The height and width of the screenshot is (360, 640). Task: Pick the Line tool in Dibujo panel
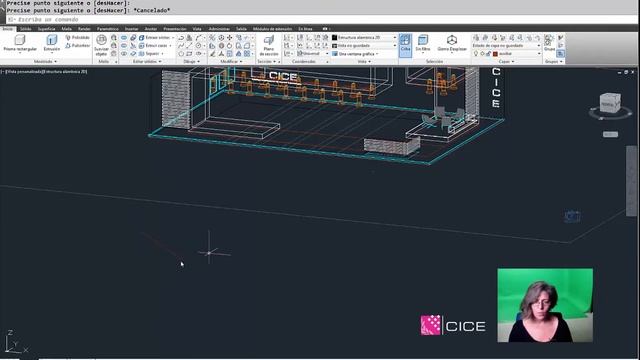pyautogui.click(x=189, y=46)
